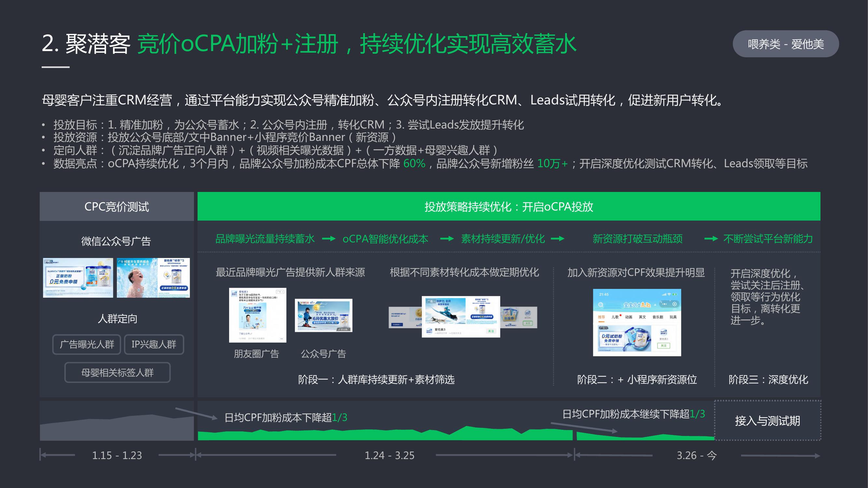This screenshot has height=488, width=868.
Task: Select the search icon in the 宝宝巴士 mini-program header
Action: click(601, 305)
